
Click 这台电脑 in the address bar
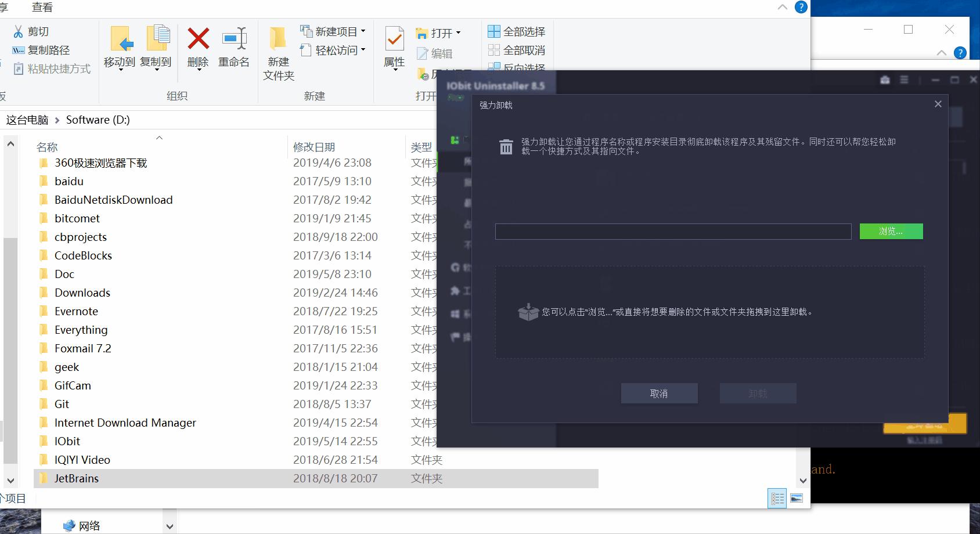tap(27, 120)
